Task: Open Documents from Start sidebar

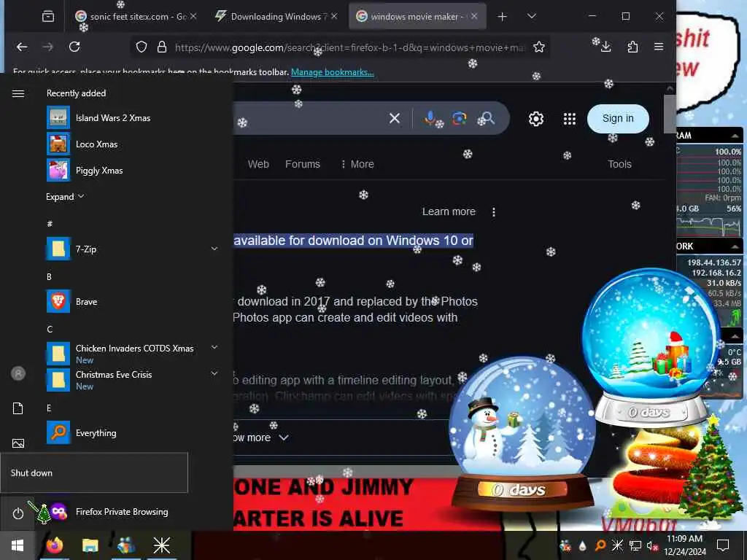Action: click(x=18, y=408)
